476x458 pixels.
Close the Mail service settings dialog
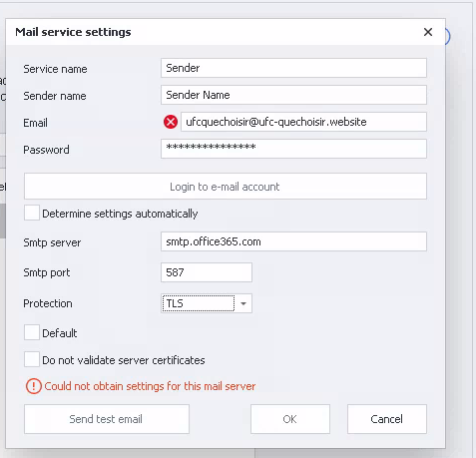point(428,32)
